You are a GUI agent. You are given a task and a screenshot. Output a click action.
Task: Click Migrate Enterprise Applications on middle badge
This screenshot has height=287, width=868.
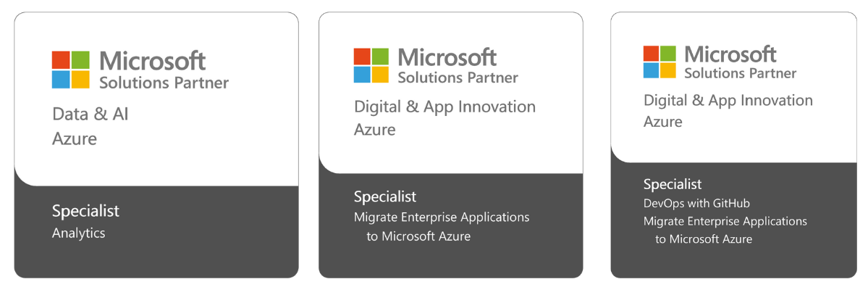tap(442, 217)
